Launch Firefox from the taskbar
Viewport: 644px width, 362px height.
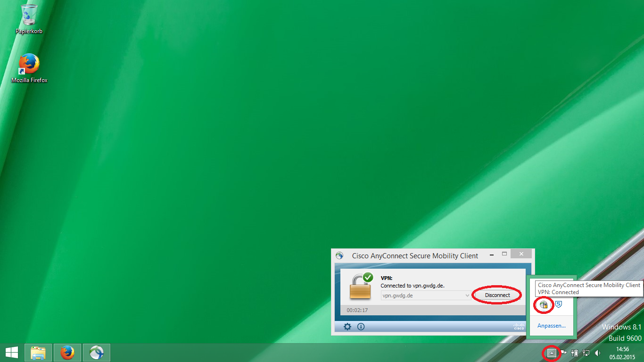tap(67, 353)
